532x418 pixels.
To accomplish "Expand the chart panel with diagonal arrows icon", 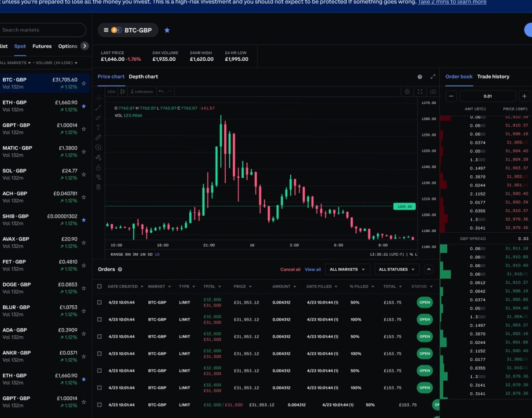I will click(x=433, y=77).
